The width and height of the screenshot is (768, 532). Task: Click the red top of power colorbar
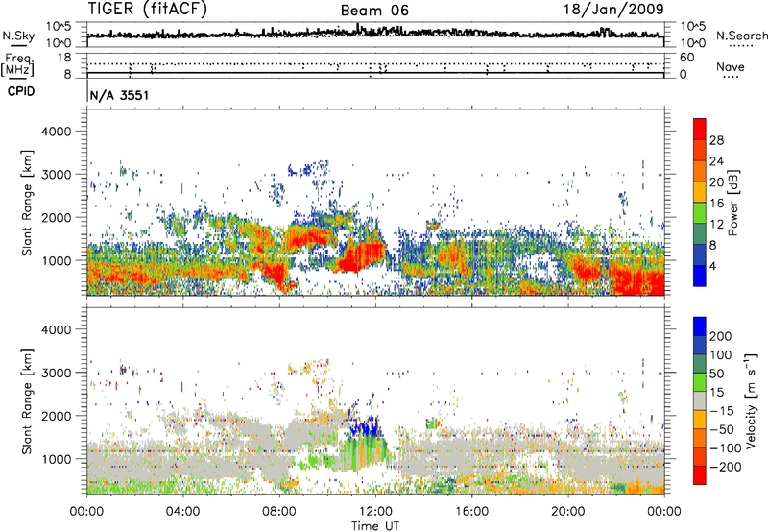700,129
